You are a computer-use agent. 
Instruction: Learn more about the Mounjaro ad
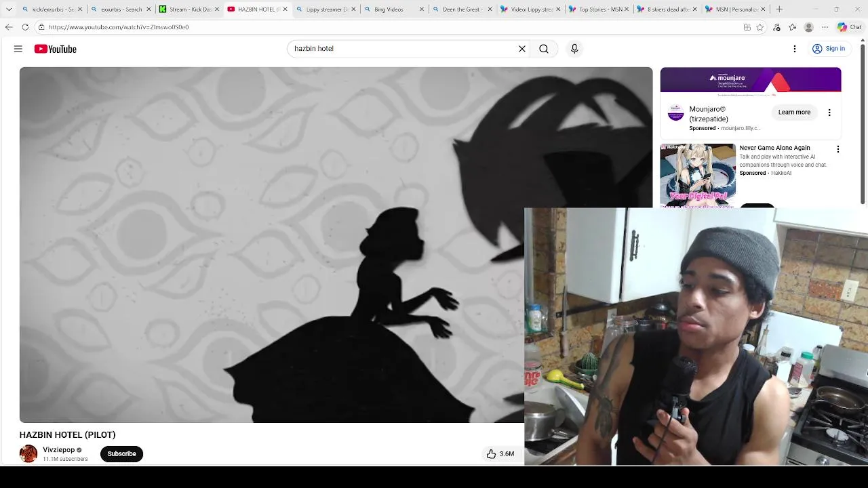point(794,112)
